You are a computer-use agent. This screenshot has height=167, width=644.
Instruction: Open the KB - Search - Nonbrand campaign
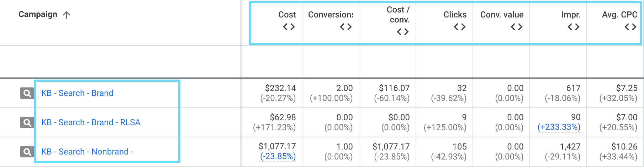pyautogui.click(x=87, y=152)
